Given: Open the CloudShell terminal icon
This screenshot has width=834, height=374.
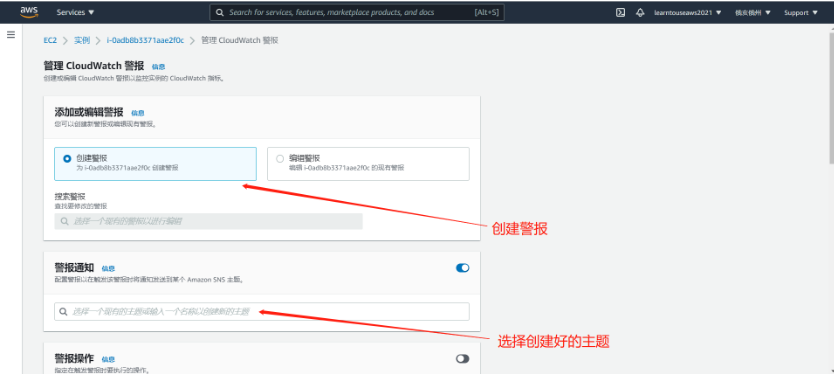Looking at the screenshot, I should click(x=620, y=12).
